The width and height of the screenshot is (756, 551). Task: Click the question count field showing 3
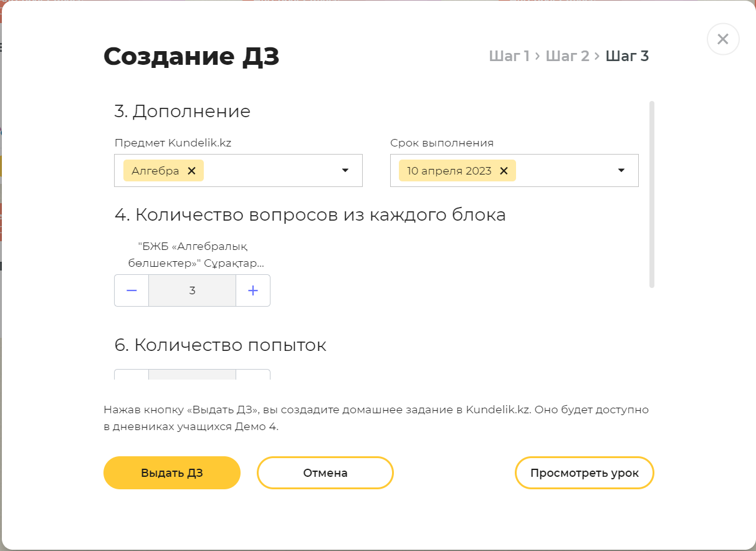pyautogui.click(x=192, y=290)
